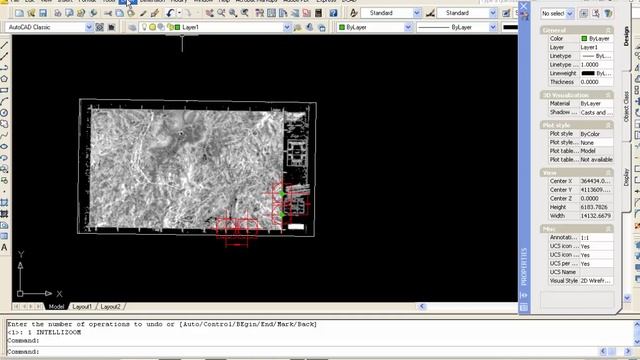The image size is (640, 360).
Task: Click the green ByLayer swatch in toolbar
Action: pos(342,27)
